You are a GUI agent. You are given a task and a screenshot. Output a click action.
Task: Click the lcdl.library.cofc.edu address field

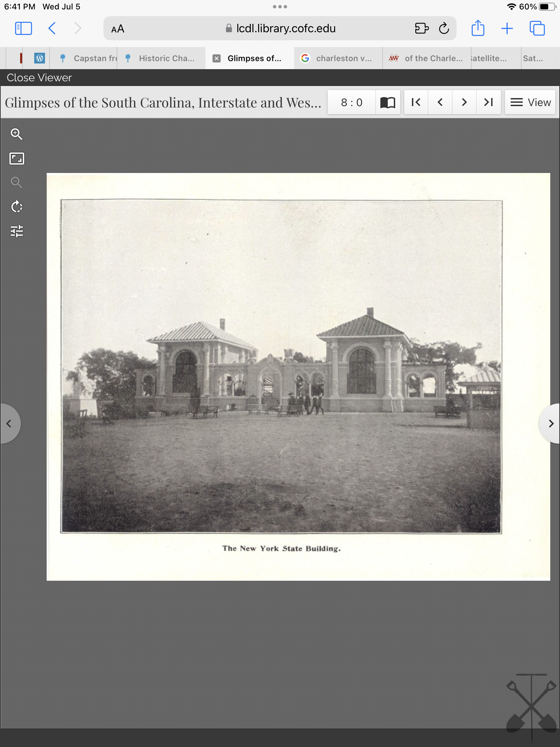click(280, 28)
